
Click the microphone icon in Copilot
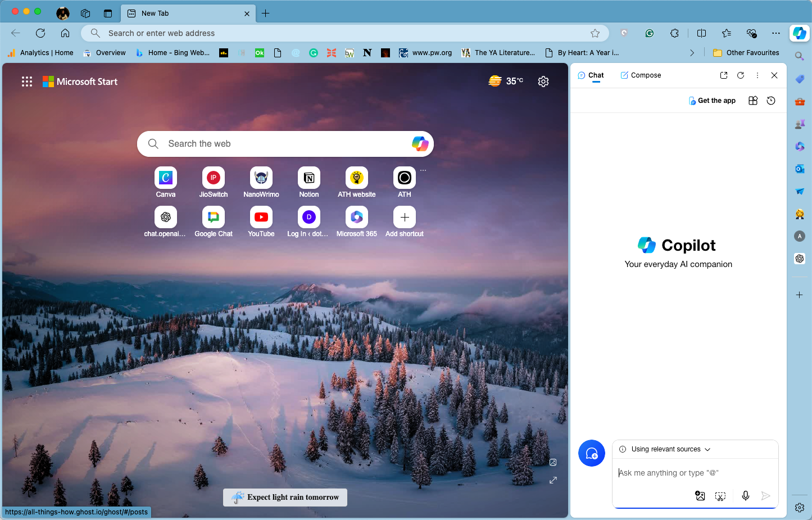(x=746, y=496)
